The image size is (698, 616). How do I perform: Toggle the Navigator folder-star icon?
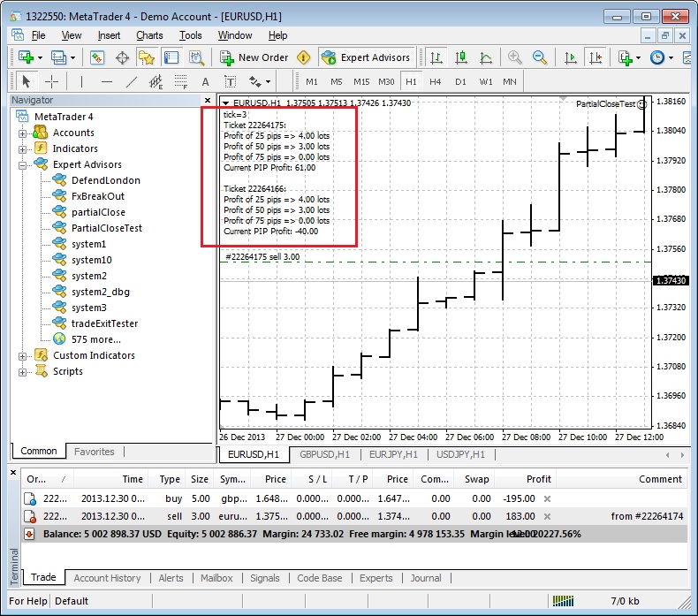click(x=147, y=57)
